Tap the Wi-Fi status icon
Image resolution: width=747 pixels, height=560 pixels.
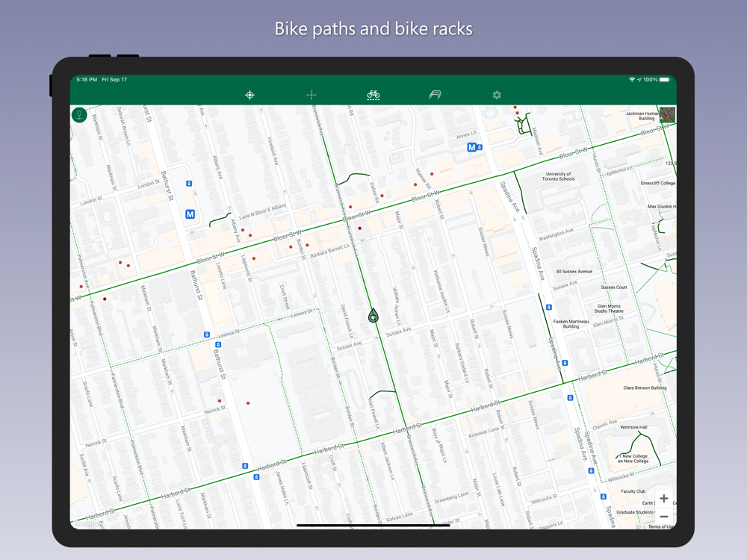(632, 80)
